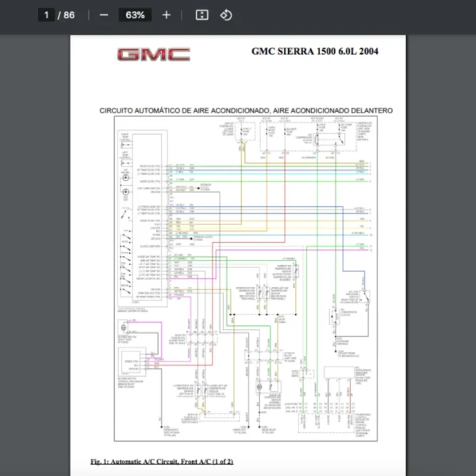Click the empty toolbar area on the right
476x476 pixels.
click(x=357, y=15)
